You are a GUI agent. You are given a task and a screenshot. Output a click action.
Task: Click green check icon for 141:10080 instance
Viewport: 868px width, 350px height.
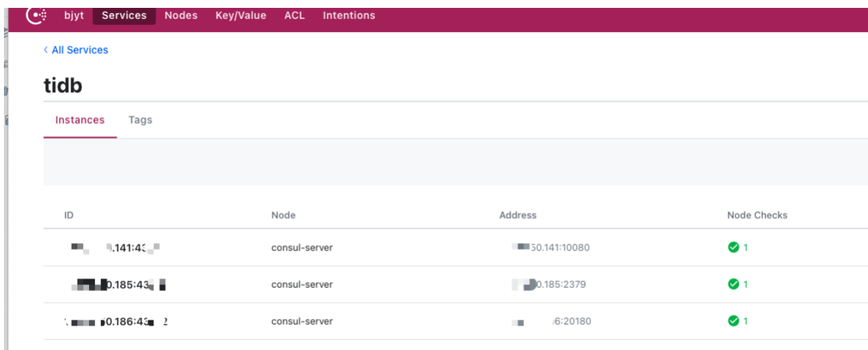tap(733, 247)
